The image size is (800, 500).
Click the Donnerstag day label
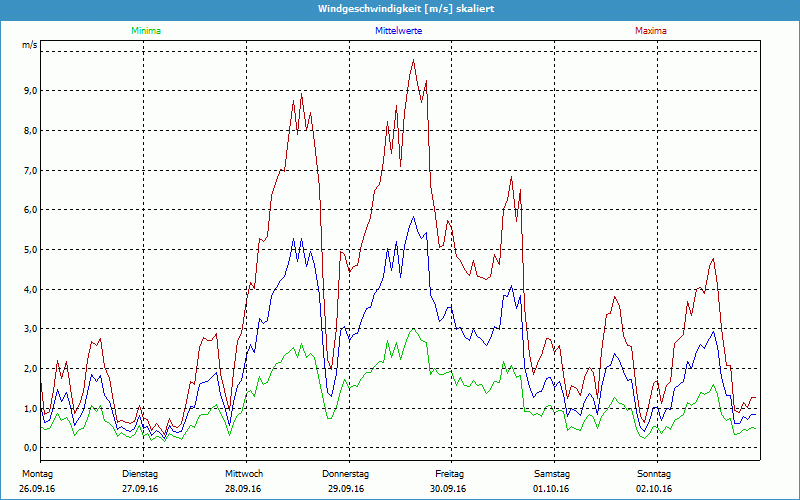pyautogui.click(x=346, y=473)
